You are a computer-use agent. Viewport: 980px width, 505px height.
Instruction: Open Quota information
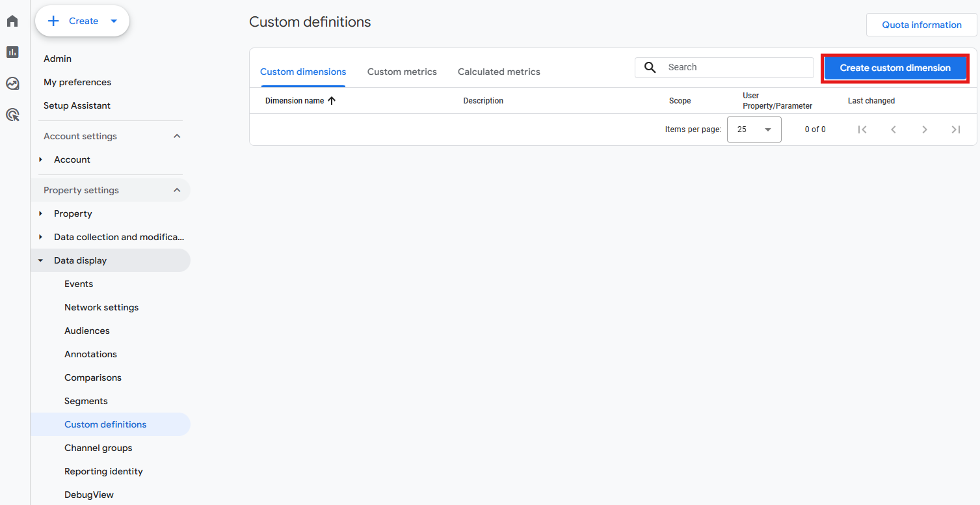coord(921,25)
